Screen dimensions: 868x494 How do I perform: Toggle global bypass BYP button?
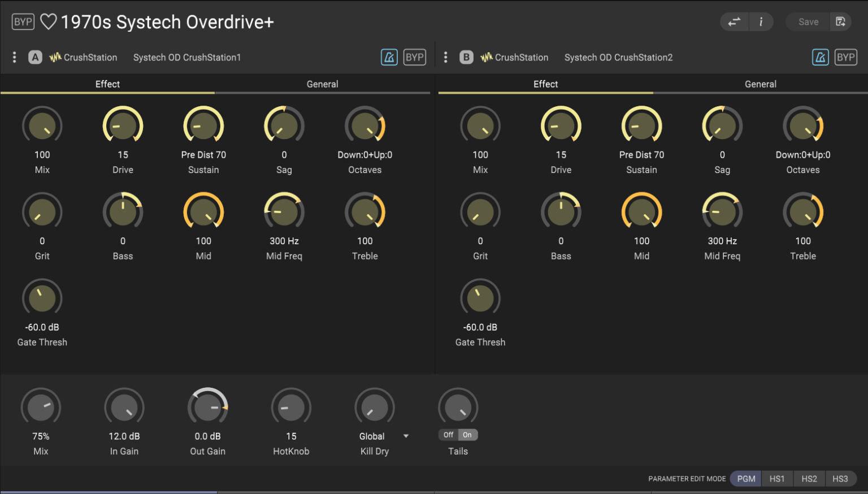tap(23, 21)
